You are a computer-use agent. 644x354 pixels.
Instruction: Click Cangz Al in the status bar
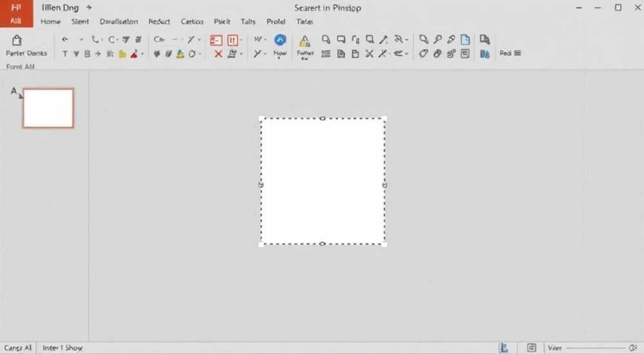click(18, 348)
